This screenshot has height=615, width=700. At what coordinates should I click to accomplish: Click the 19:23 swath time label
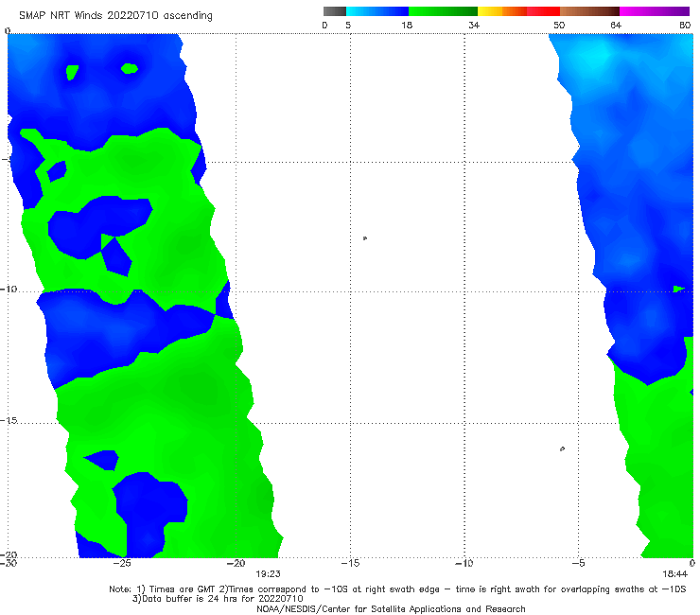[268, 574]
